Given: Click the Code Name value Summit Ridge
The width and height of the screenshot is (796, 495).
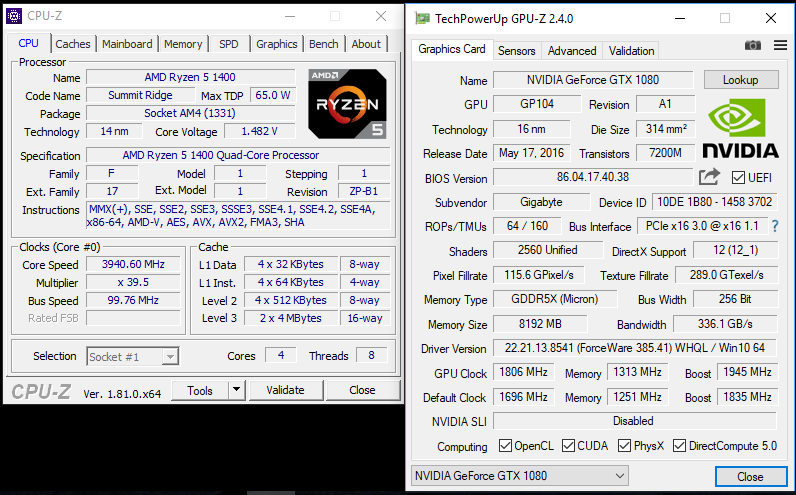Looking at the screenshot, I should [141, 95].
